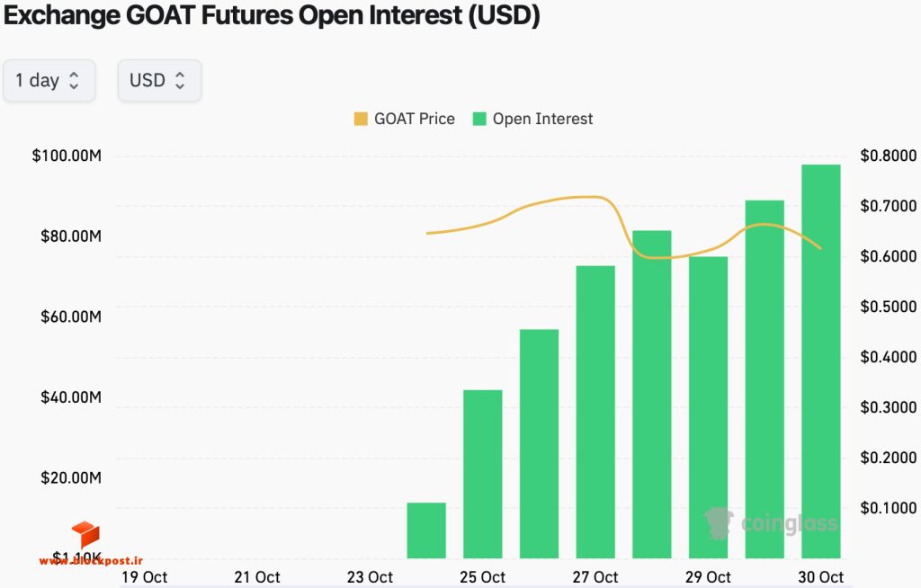
Task: Toggle the Open Interest legend series
Action: [532, 119]
